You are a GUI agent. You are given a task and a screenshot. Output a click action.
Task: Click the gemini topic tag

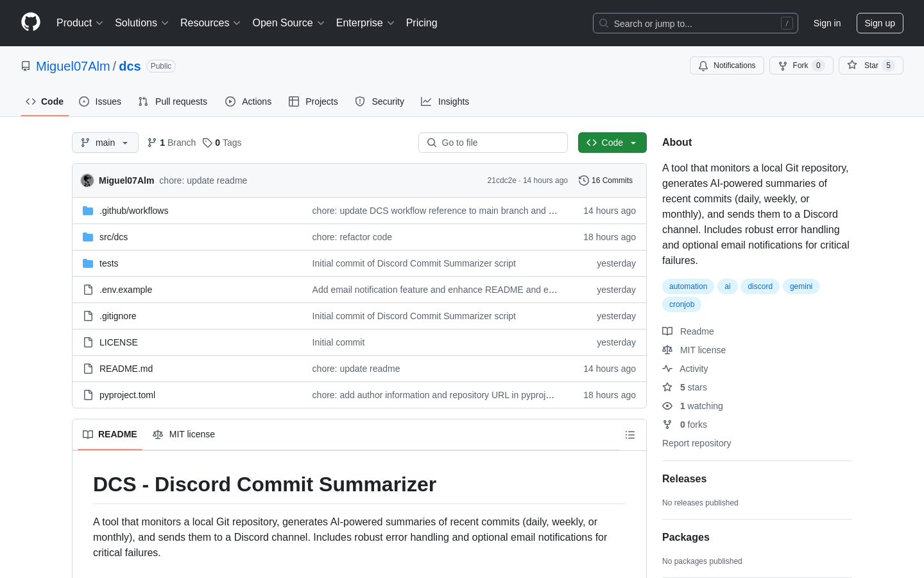tap(801, 286)
